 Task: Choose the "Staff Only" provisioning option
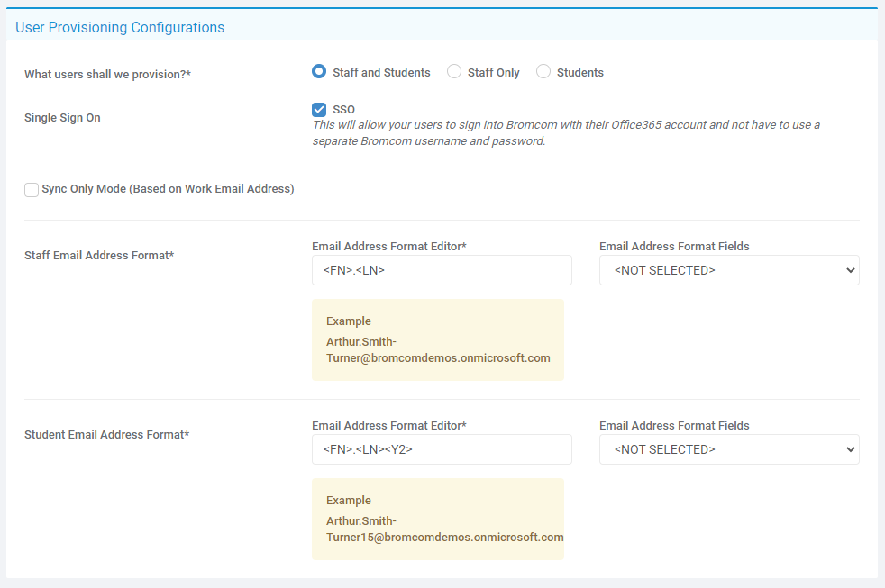[x=454, y=72]
